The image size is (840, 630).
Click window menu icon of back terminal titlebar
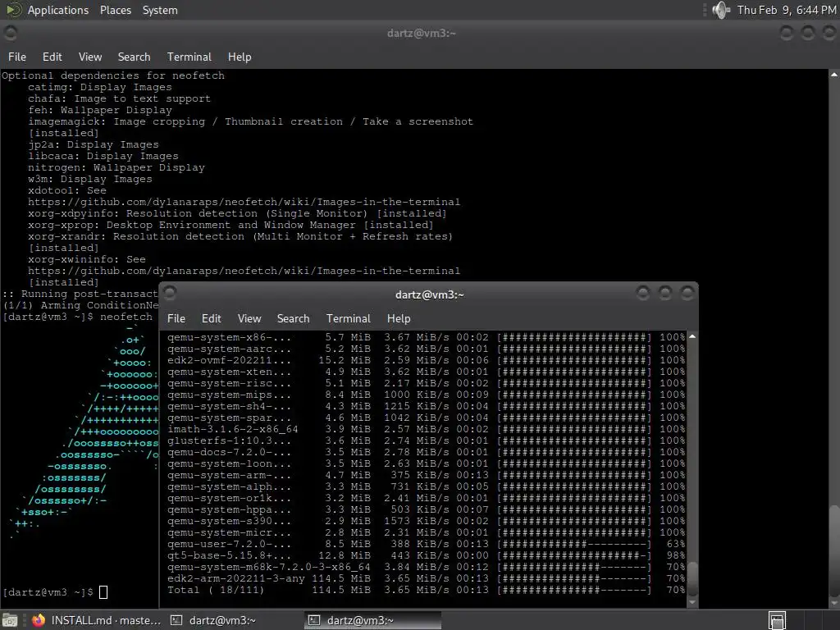[10, 33]
